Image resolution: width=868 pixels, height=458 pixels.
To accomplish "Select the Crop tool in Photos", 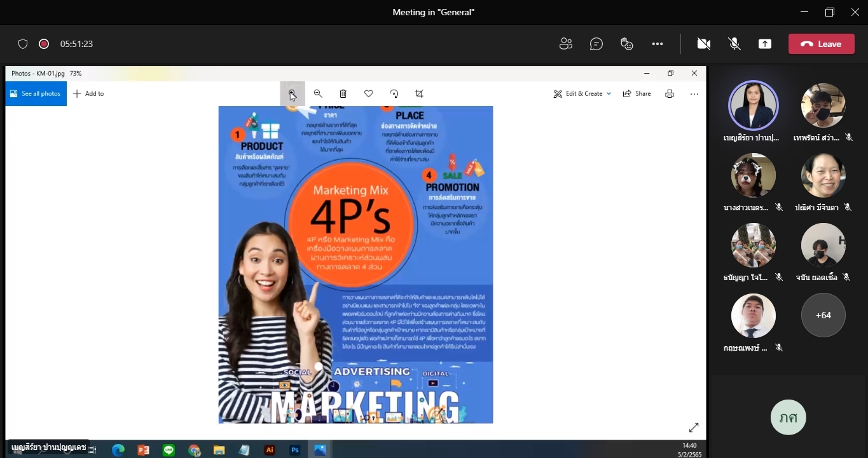I will (x=419, y=93).
